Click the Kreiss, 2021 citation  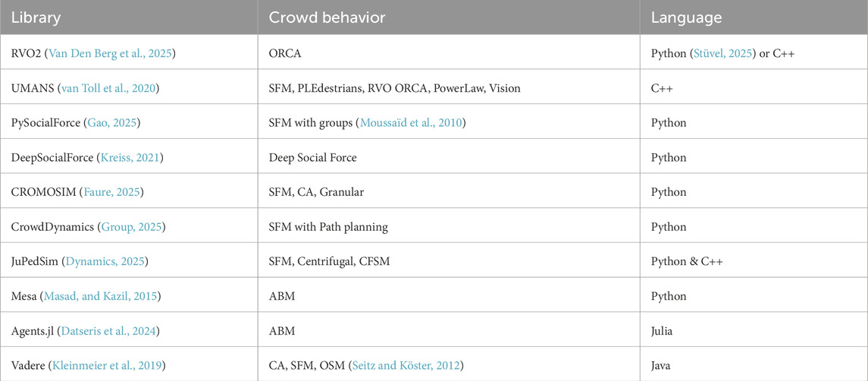tap(125, 158)
